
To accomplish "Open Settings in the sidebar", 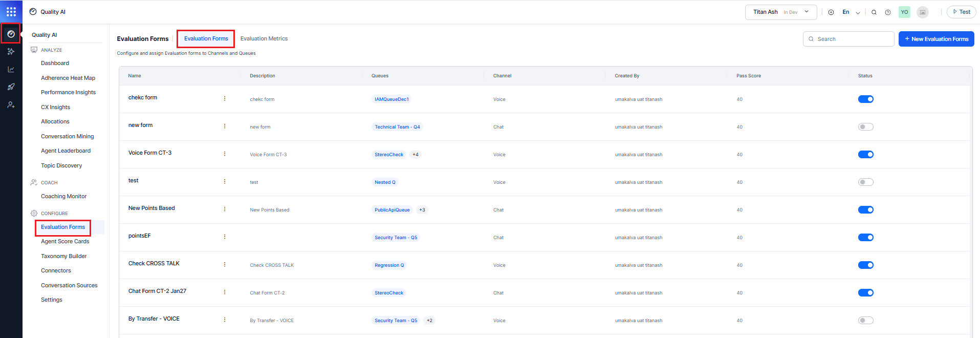I will click(x=52, y=300).
